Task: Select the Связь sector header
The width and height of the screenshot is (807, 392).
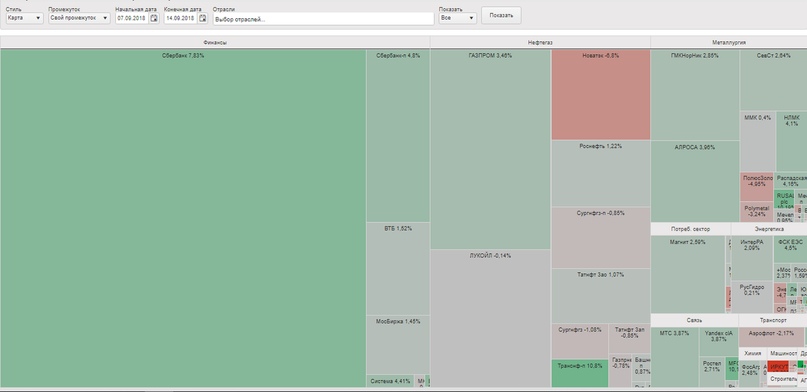Action: pyautogui.click(x=694, y=320)
